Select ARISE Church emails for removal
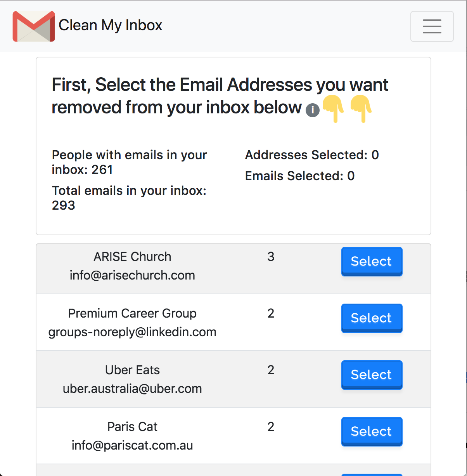The image size is (467, 476). (x=371, y=261)
